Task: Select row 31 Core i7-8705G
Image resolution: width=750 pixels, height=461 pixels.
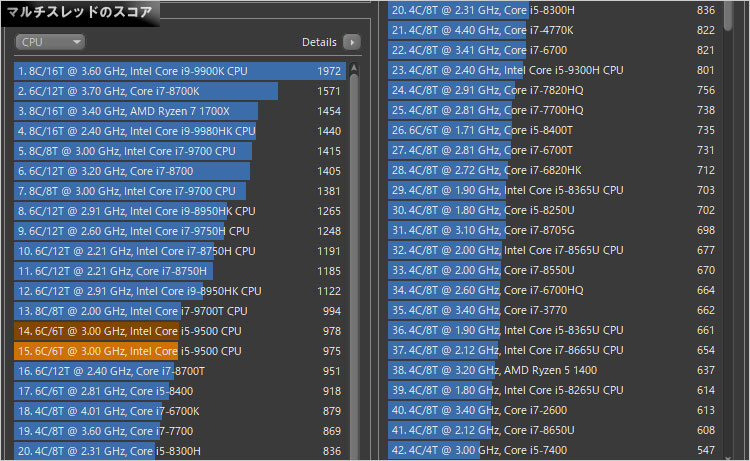Action: (554, 230)
